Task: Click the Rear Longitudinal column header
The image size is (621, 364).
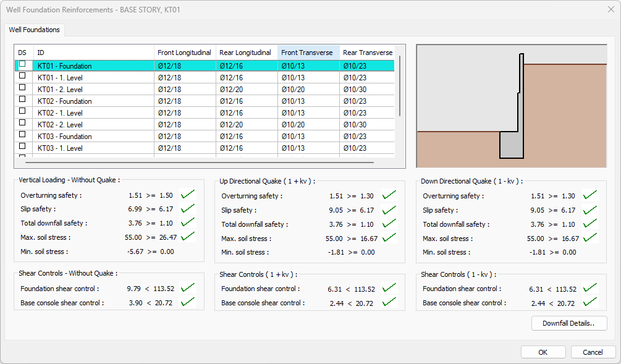Action: click(x=245, y=53)
